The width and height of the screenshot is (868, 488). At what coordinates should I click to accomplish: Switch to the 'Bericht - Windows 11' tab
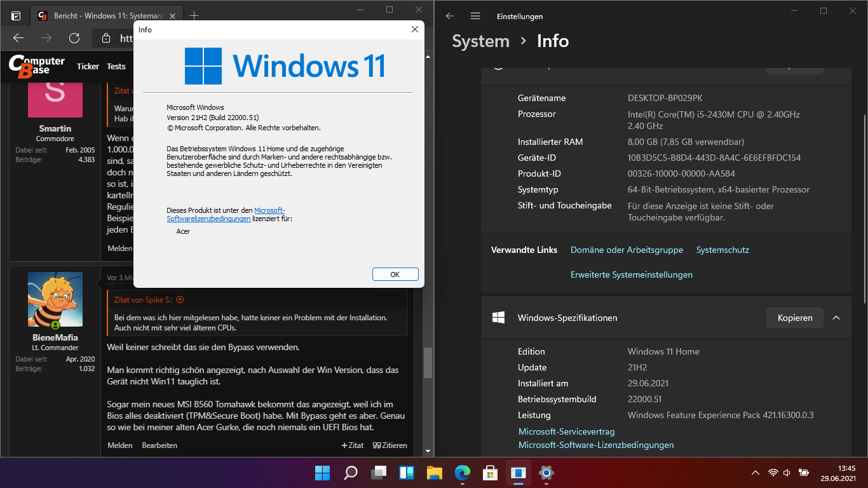coord(108,16)
